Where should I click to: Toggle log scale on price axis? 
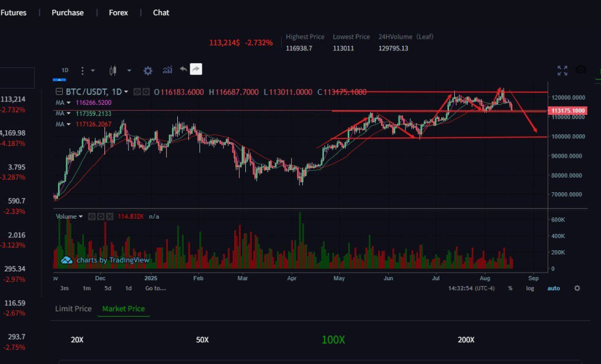(530, 288)
